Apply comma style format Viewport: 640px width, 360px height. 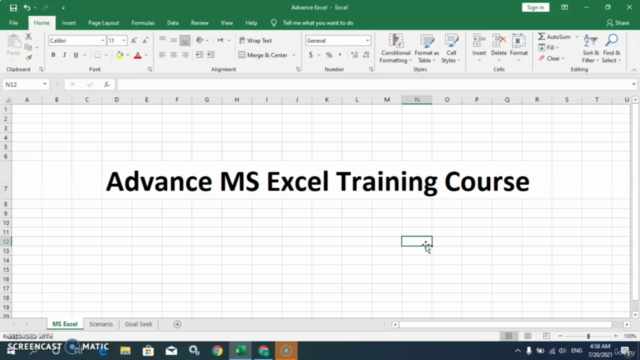(x=340, y=55)
